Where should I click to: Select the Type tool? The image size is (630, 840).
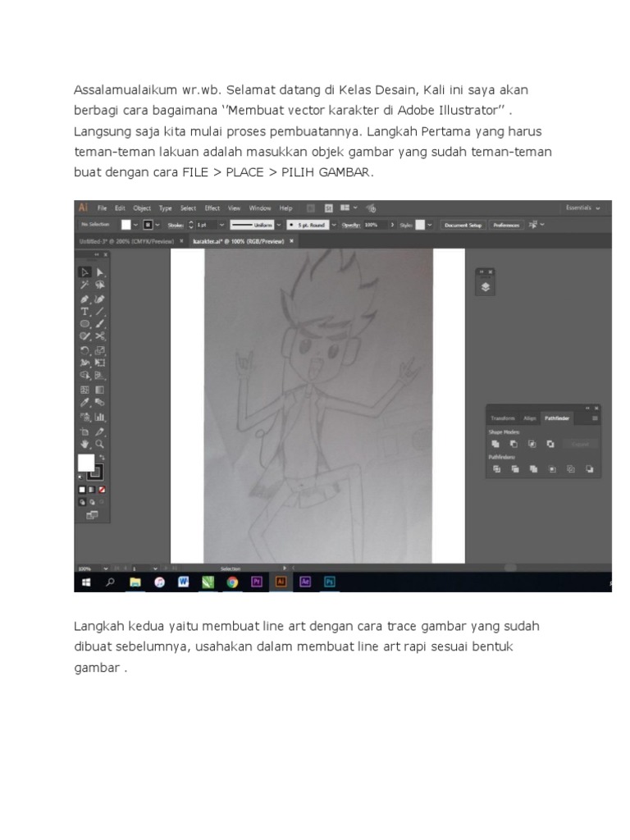tap(84, 312)
